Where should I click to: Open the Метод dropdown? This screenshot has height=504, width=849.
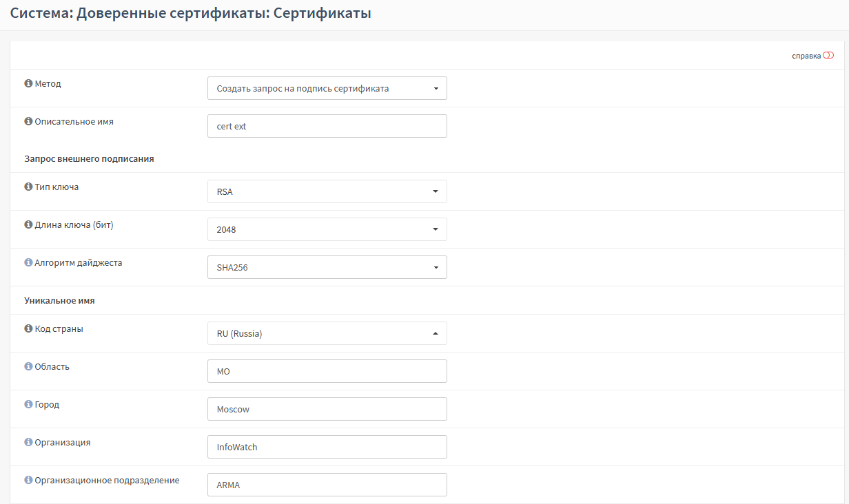click(327, 88)
